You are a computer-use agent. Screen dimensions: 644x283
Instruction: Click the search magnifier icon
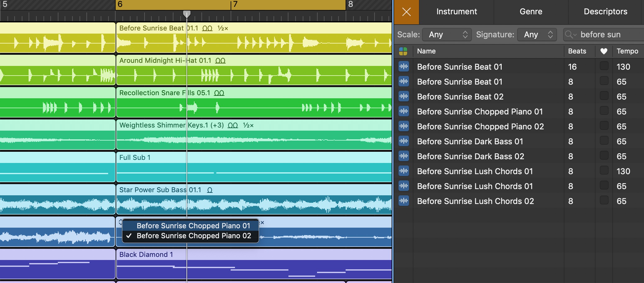570,35
